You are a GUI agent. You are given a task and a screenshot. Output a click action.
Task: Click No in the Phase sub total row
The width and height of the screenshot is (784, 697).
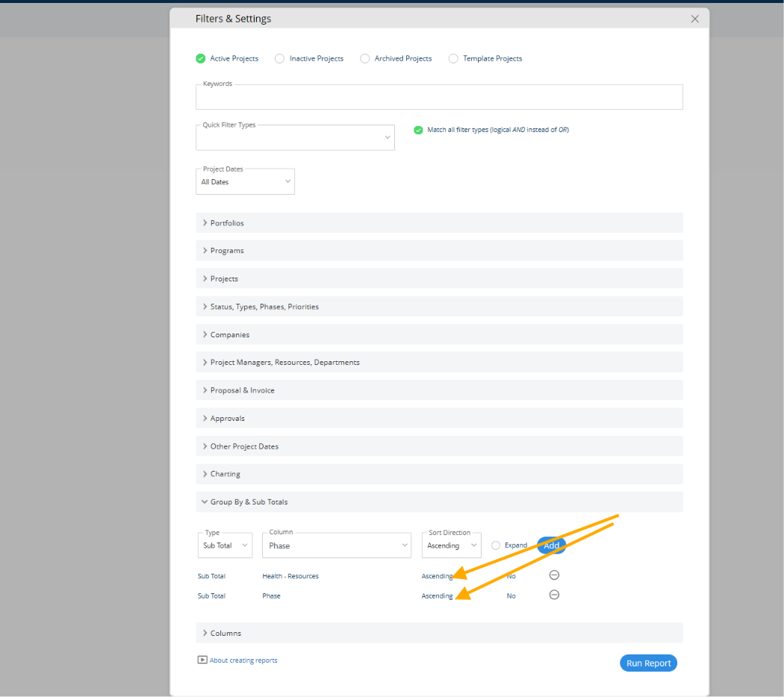[x=511, y=596]
